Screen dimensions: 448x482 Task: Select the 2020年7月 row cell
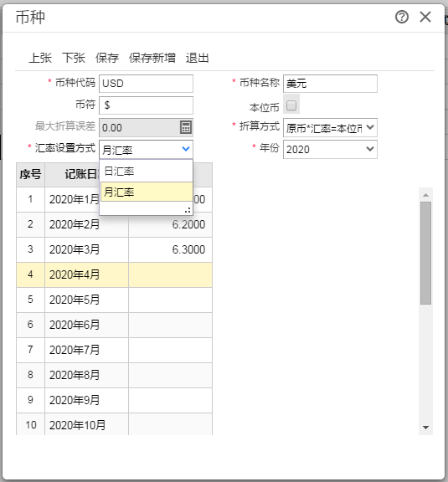click(86, 350)
